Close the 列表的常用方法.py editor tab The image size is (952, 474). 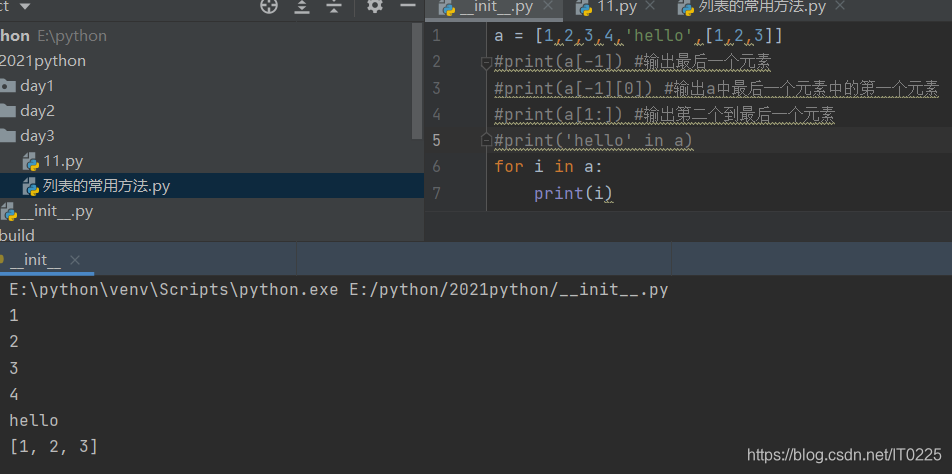840,6
